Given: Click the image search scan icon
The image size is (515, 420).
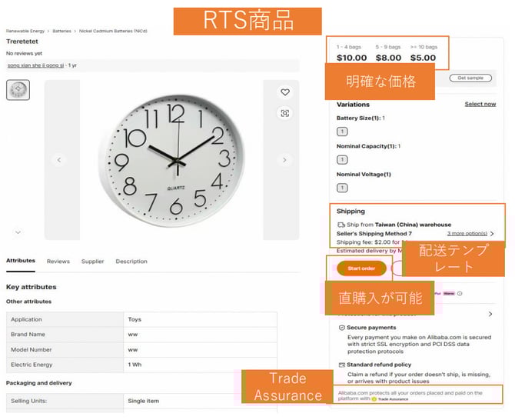Looking at the screenshot, I should (x=285, y=113).
